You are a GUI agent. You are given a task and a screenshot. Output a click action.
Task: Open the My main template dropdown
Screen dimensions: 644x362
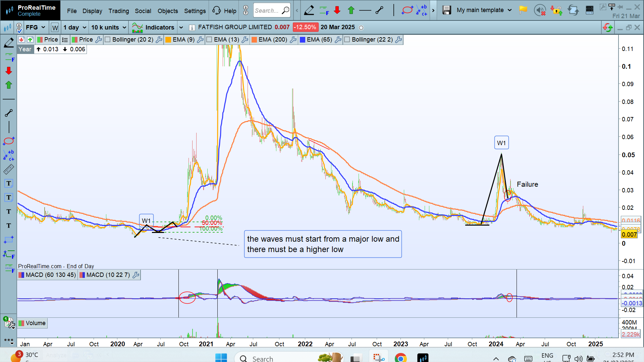click(484, 10)
